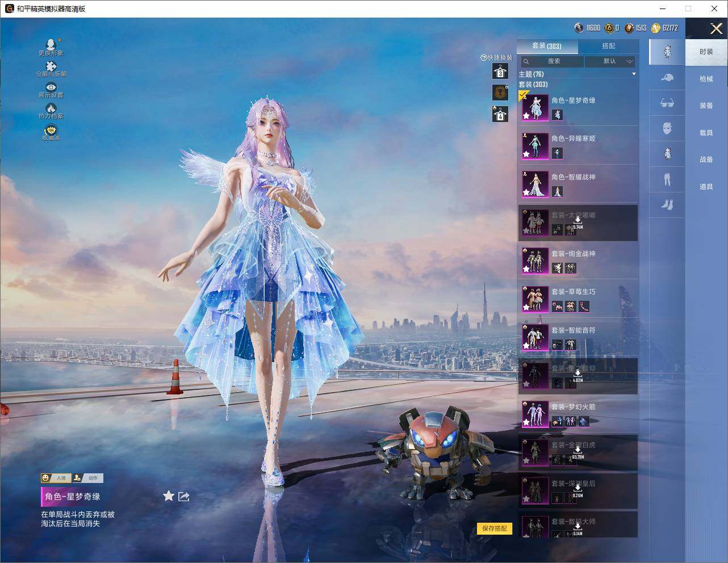
Task: Click the 62172 gold coin balance
Action: pyautogui.click(x=665, y=28)
